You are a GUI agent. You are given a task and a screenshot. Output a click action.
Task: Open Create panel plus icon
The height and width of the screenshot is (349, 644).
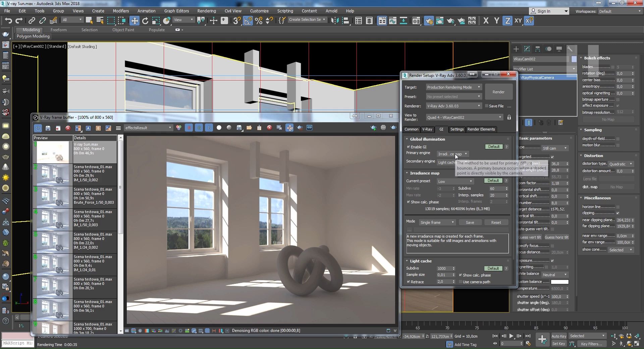(516, 49)
